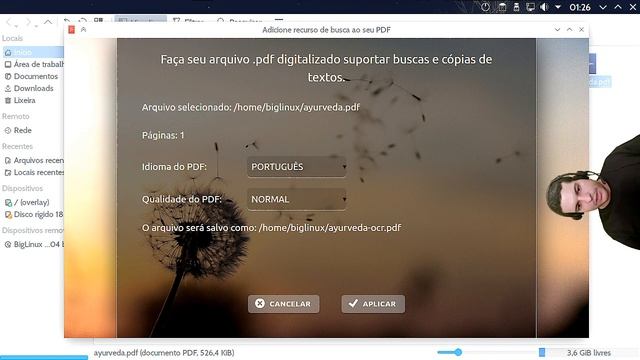Click the APLICAR button

(373, 304)
